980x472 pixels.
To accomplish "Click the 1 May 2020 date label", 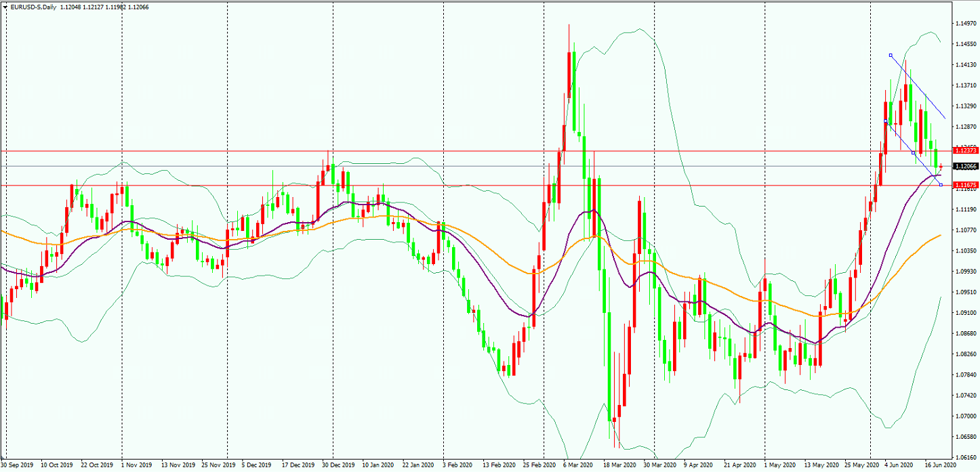I will coord(779,466).
